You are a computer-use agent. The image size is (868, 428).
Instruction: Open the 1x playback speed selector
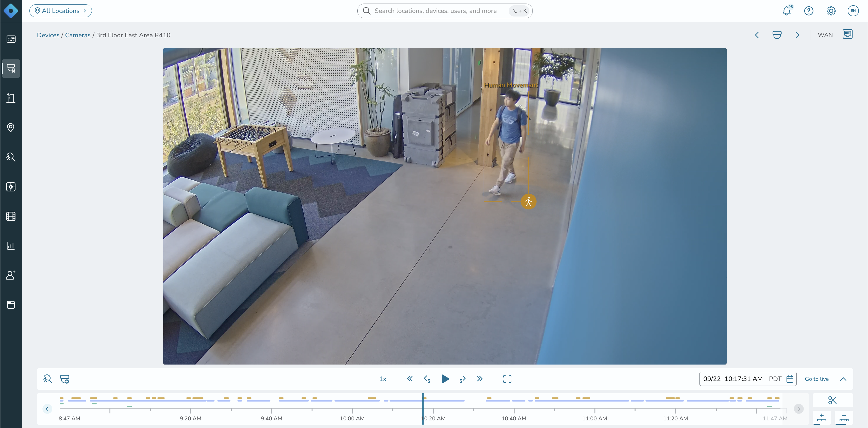383,379
